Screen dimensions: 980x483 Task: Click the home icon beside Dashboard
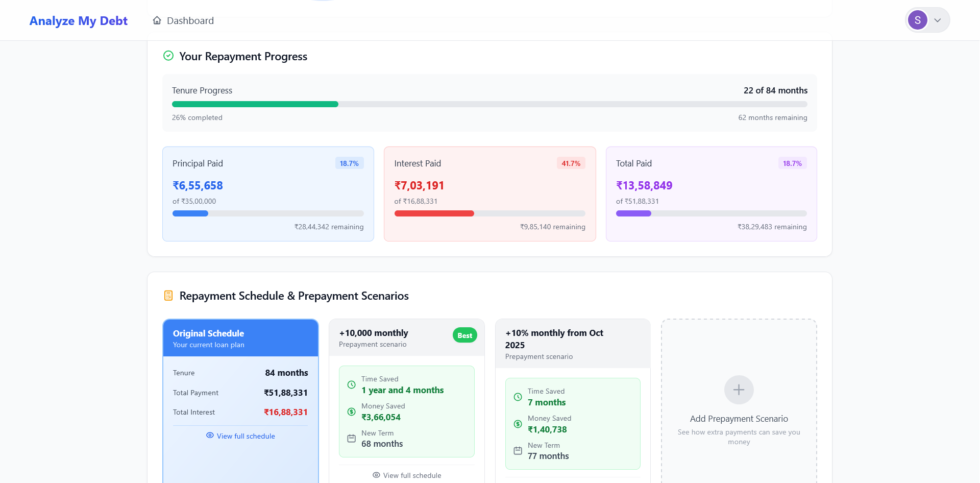156,20
